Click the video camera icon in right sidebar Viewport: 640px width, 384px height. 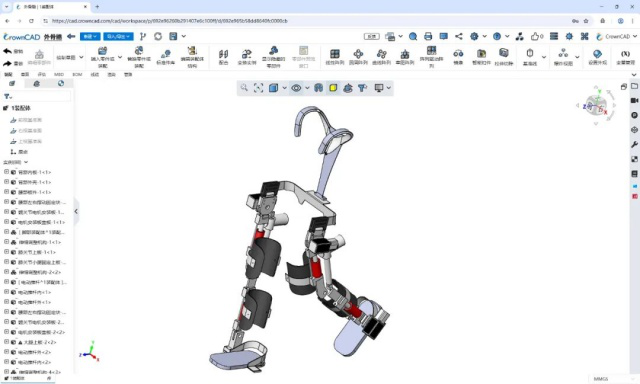(x=634, y=100)
